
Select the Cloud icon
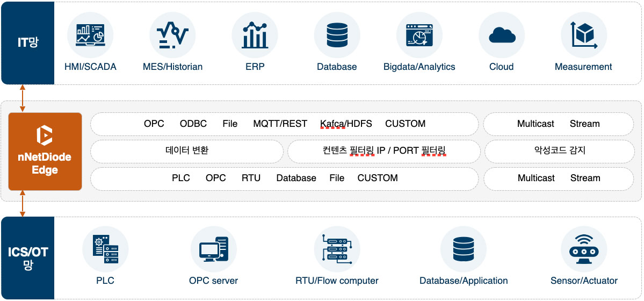point(502,35)
